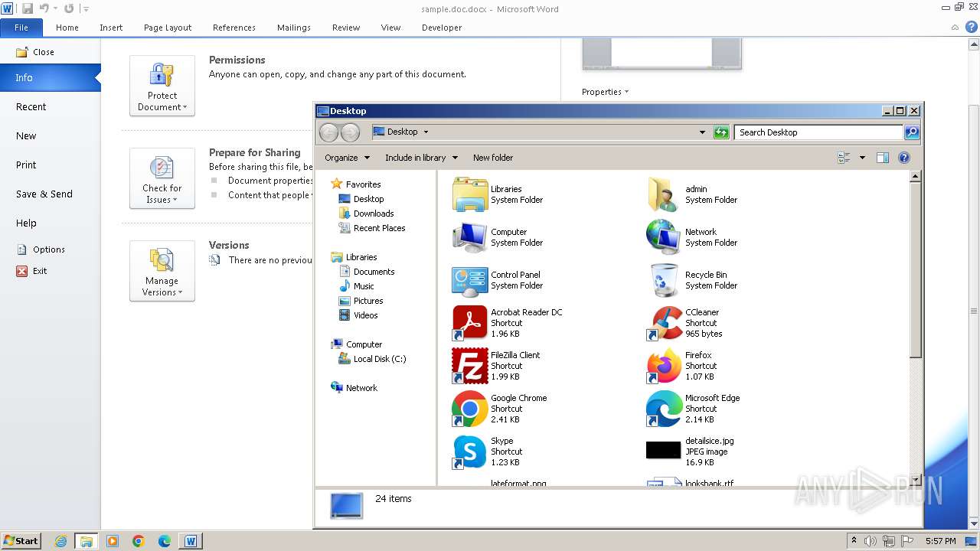Select the FileZilla Client shortcut icon
The height and width of the screenshot is (551, 980).
469,366
